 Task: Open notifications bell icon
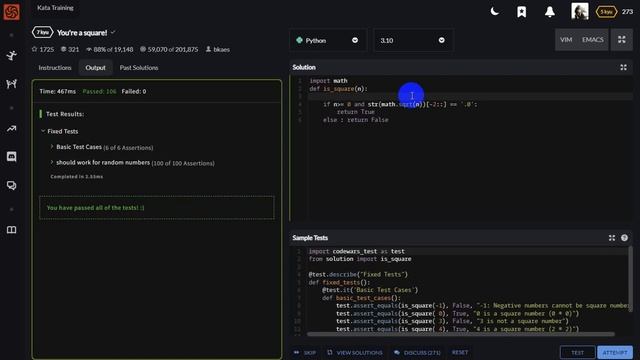[x=550, y=12]
